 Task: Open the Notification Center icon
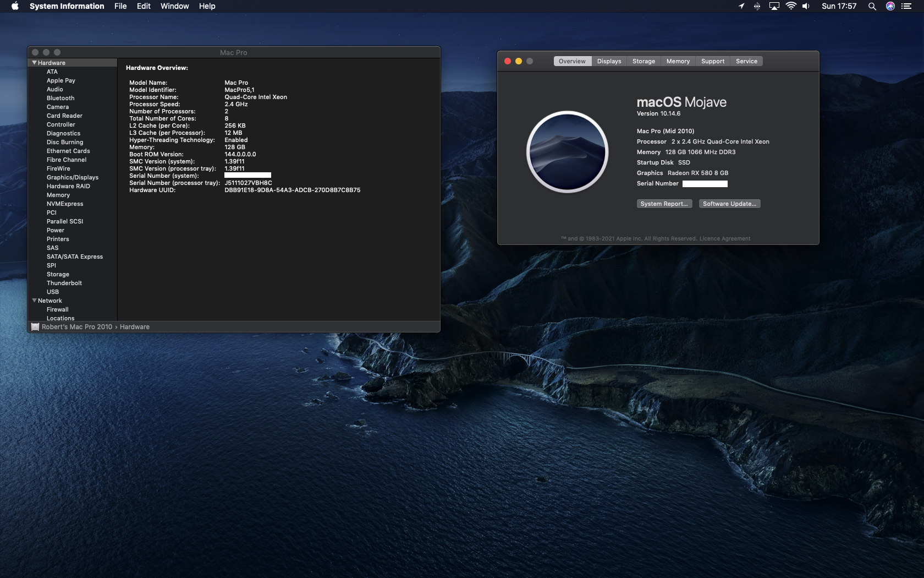(x=906, y=6)
